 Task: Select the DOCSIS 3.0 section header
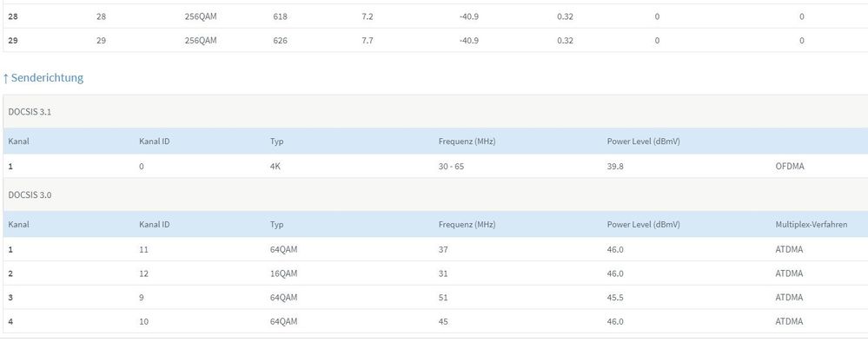pyautogui.click(x=30, y=194)
